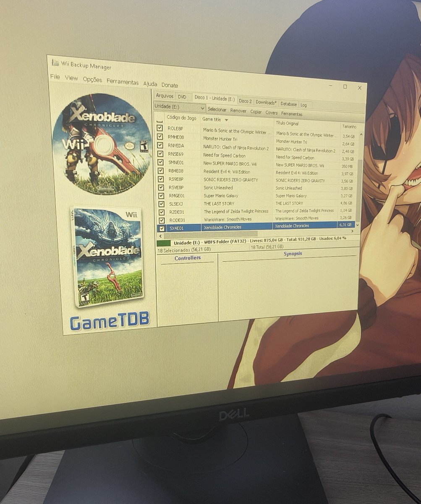This screenshot has width=421, height=504.
Task: Click the scroll right arrow of game list
Action: pos(352,231)
